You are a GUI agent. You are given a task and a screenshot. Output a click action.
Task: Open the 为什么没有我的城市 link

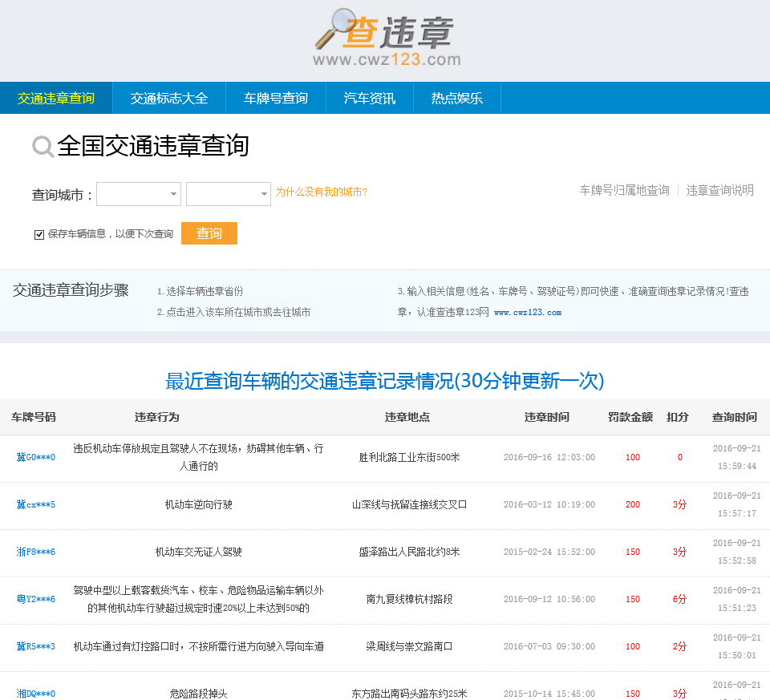pyautogui.click(x=321, y=193)
